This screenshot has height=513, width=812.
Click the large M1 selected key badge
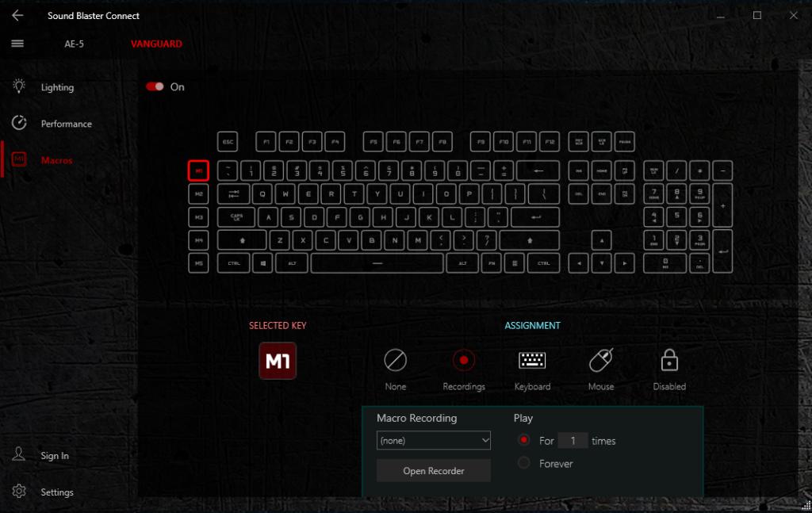278,361
